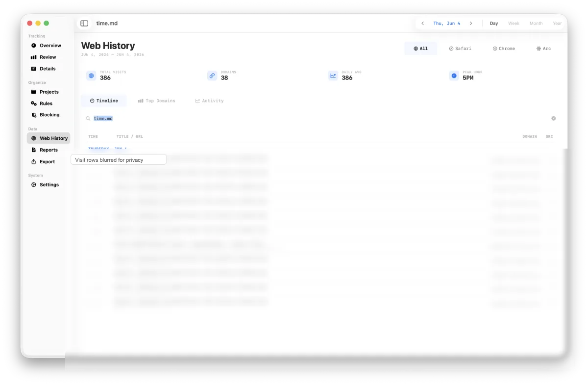Screen dimensions: 588x385
Task: Open the Projects page
Action: [48, 92]
